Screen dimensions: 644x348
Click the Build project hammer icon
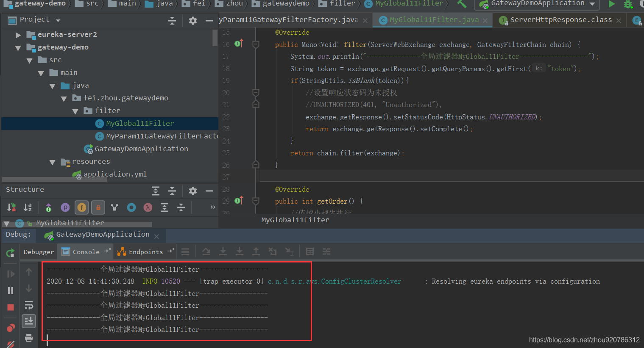(x=462, y=4)
